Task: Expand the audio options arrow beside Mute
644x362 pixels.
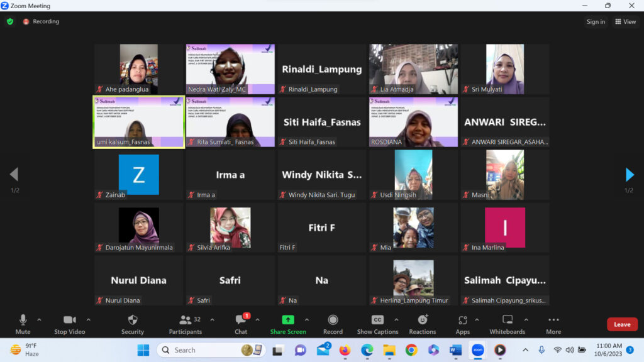Action: (x=39, y=319)
